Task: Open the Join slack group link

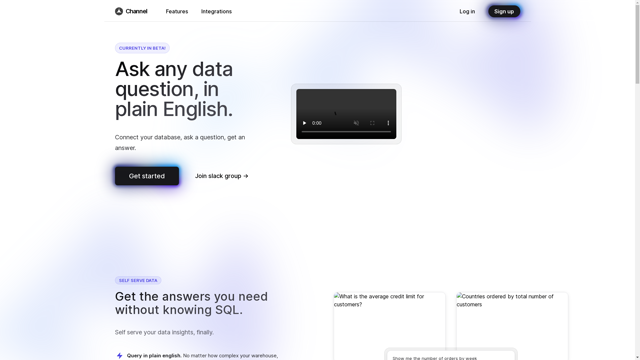Action: (x=222, y=176)
